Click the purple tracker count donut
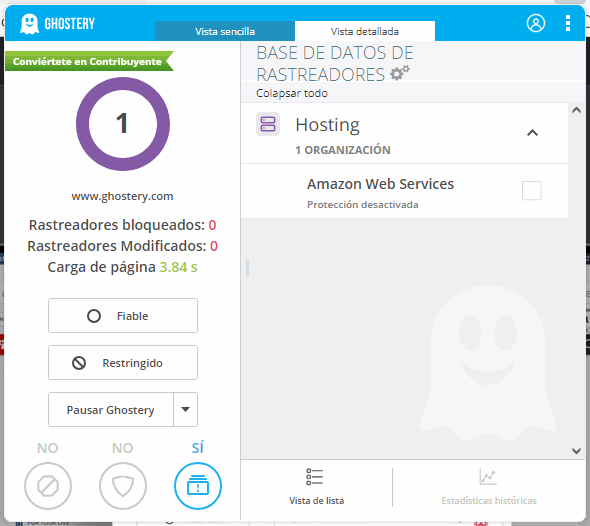This screenshot has height=526, width=590. [123, 124]
